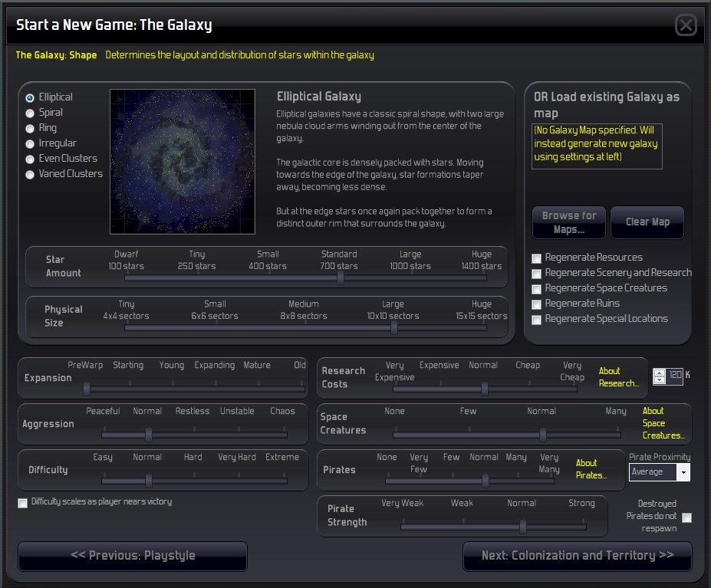This screenshot has width=711, height=588.
Task: Click Unstable aggression label
Action: pyautogui.click(x=237, y=411)
